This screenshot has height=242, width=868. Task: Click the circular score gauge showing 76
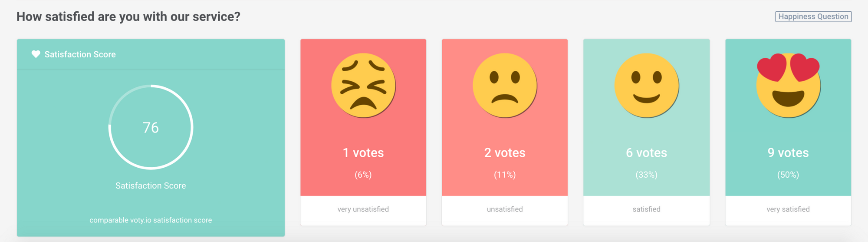click(x=151, y=127)
